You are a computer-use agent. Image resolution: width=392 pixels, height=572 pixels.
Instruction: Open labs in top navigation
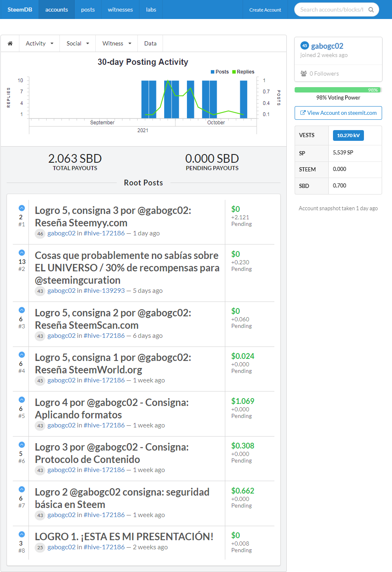[151, 9]
